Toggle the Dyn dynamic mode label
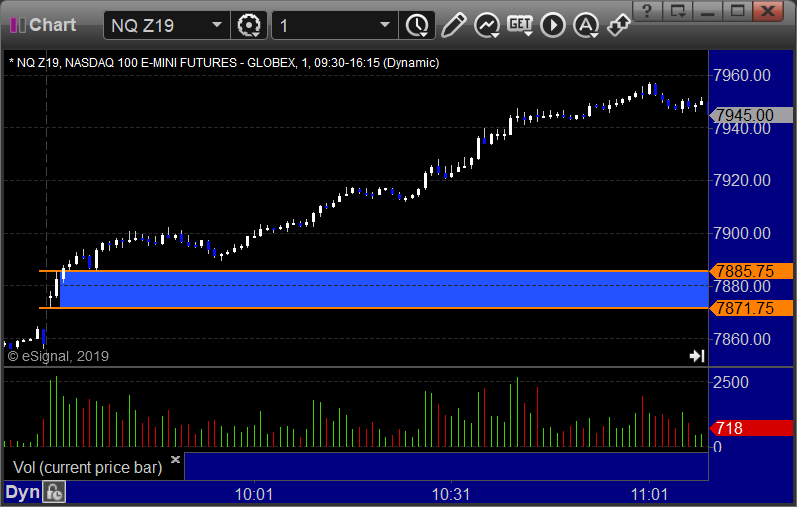Screen dimensions: 797x507 pos(22,492)
